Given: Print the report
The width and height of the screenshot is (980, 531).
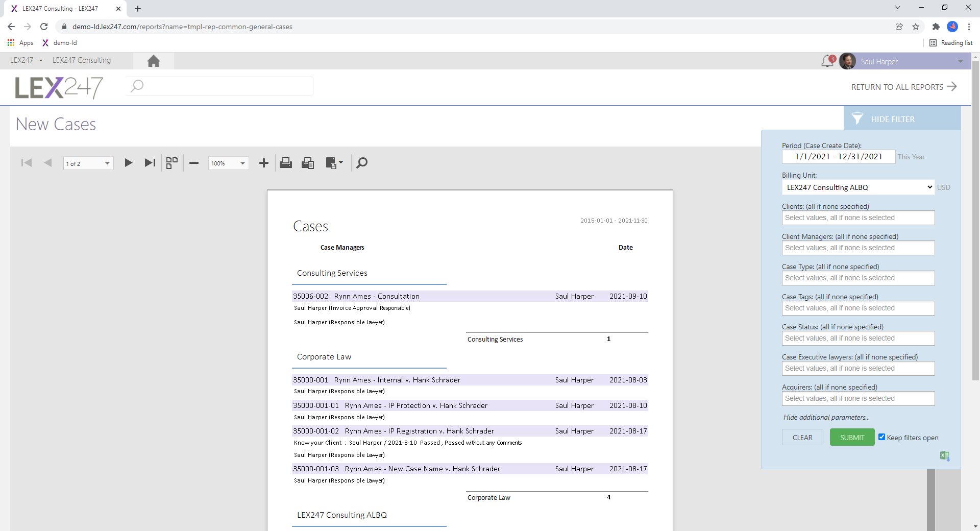Looking at the screenshot, I should click(286, 163).
